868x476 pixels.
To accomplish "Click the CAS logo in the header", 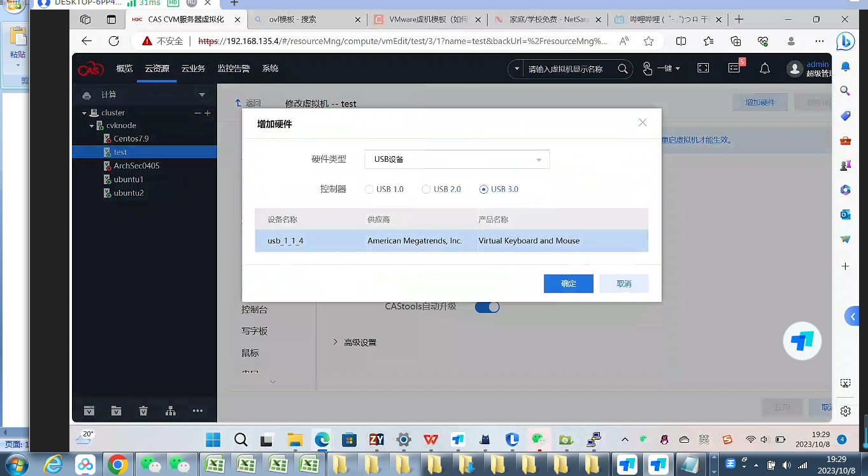I will [x=90, y=69].
